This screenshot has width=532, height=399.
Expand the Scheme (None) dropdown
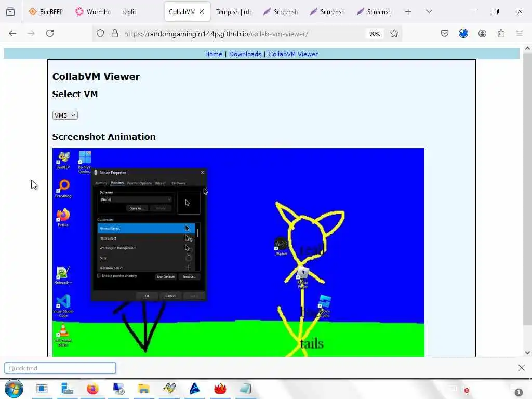pyautogui.click(x=136, y=199)
